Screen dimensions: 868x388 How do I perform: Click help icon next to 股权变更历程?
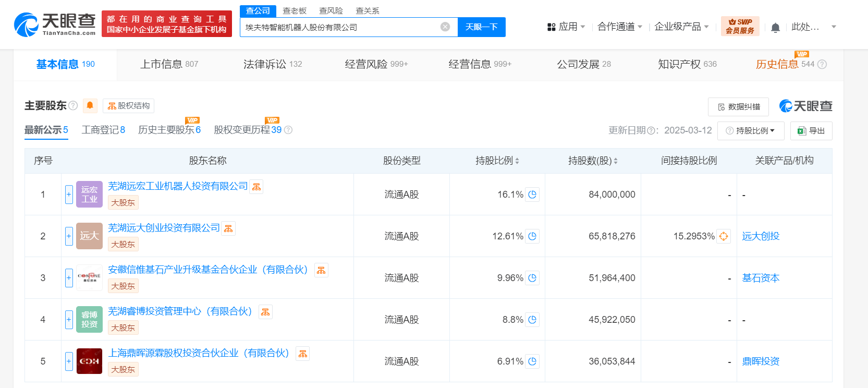pyautogui.click(x=288, y=130)
